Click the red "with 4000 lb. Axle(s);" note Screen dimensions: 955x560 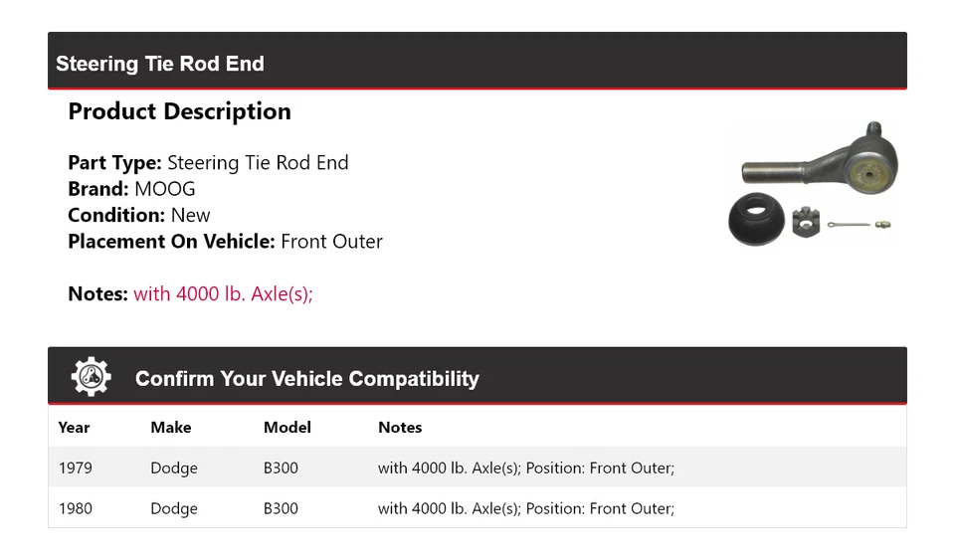223,293
